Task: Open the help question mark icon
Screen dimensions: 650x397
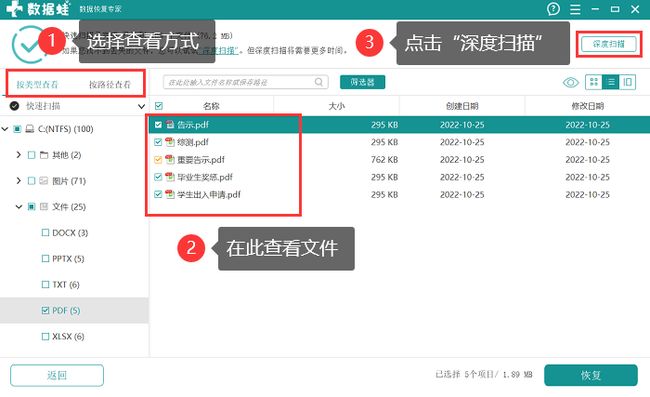Action: click(553, 9)
